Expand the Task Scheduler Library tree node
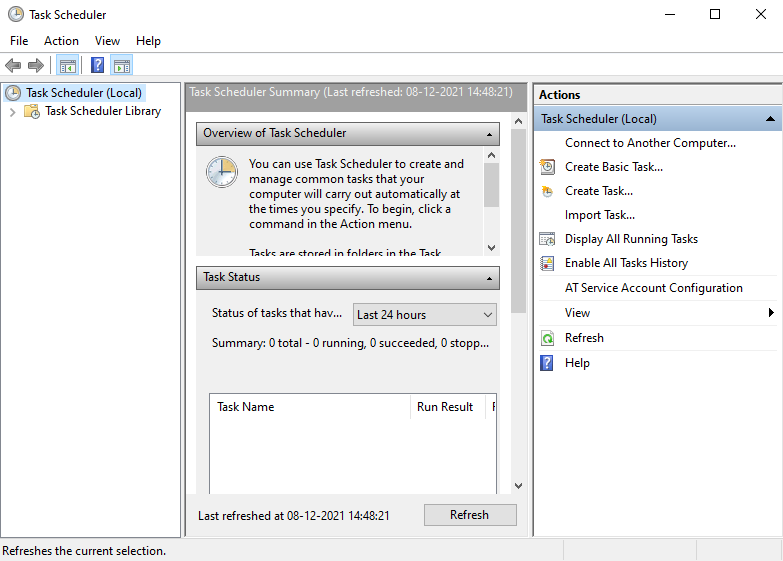The height and width of the screenshot is (561, 783). click(12, 112)
